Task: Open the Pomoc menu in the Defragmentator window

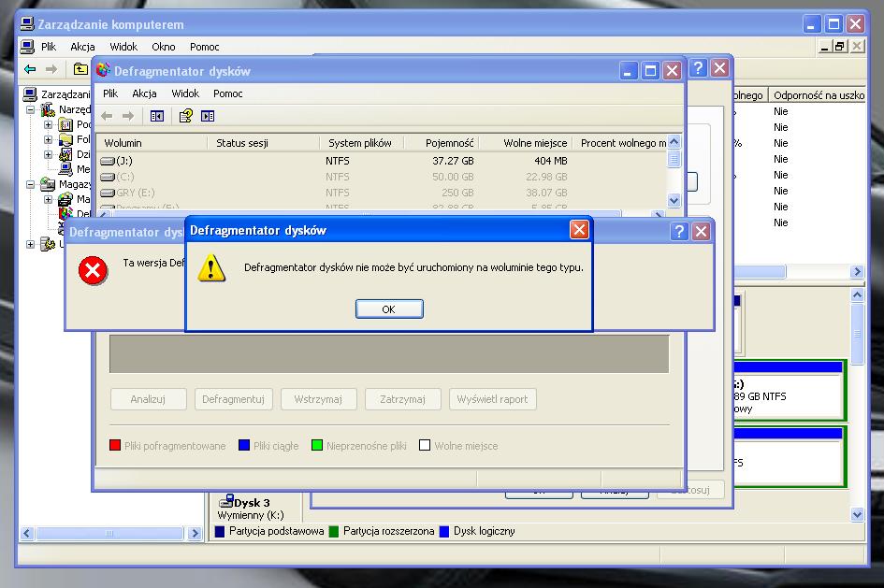Action: 227,93
